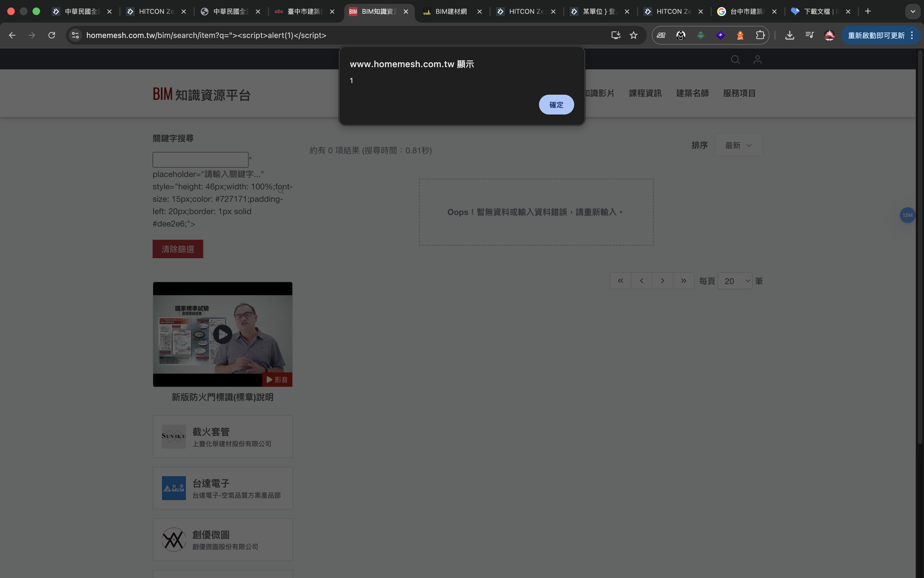
Task: Go back using the browser back arrow
Action: click(x=12, y=35)
